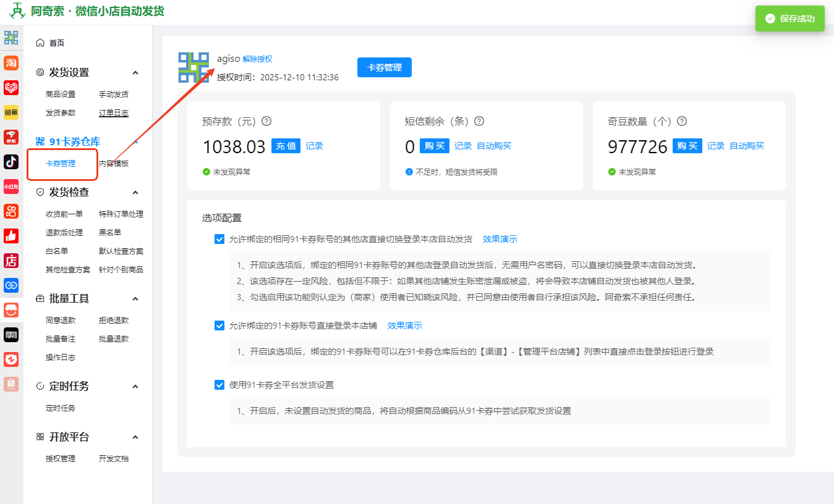Select the Shopee platform icon
This screenshot has height=504, width=834.
click(x=11, y=384)
